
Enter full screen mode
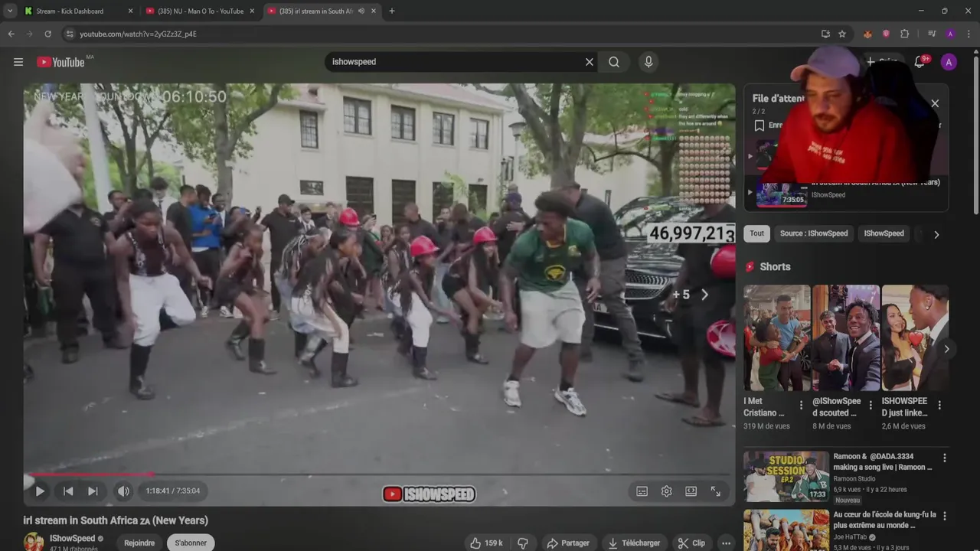[716, 491]
